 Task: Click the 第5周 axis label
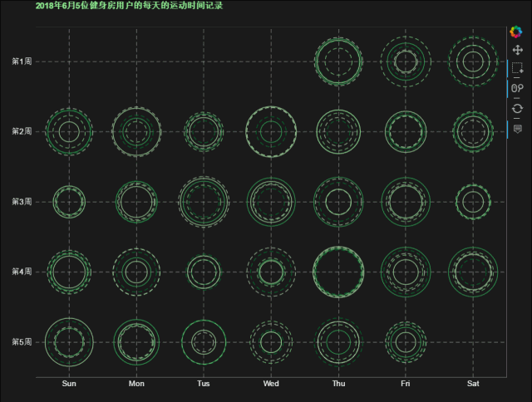tap(22, 341)
